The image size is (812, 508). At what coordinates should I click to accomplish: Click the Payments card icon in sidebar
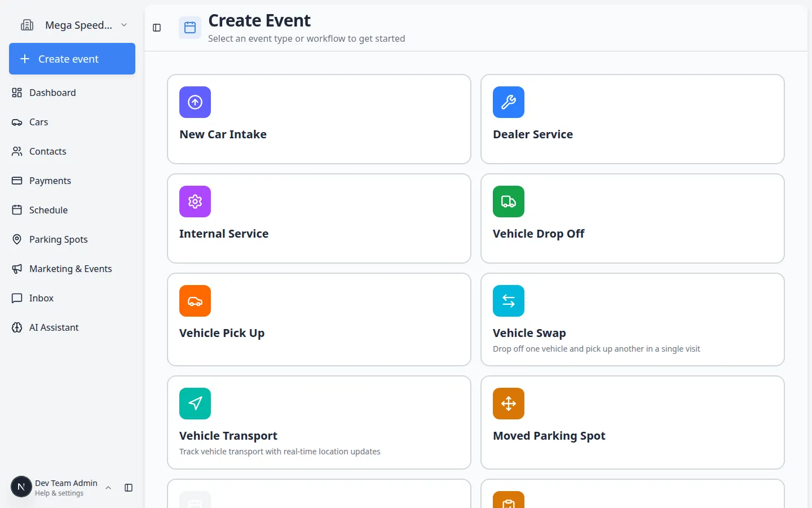pyautogui.click(x=17, y=181)
